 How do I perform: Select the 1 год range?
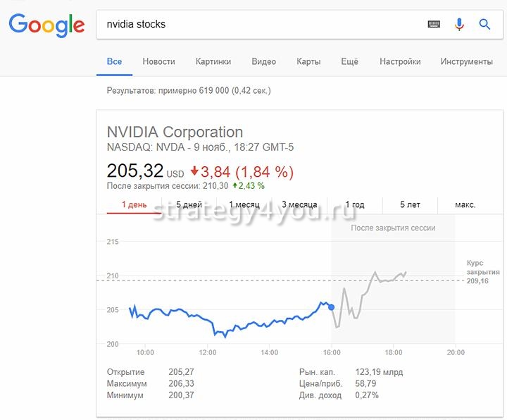[355, 205]
